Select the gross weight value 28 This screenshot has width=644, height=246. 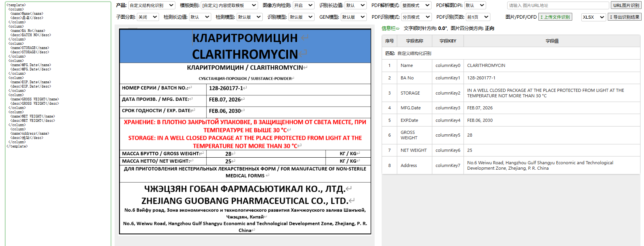(x=552, y=135)
